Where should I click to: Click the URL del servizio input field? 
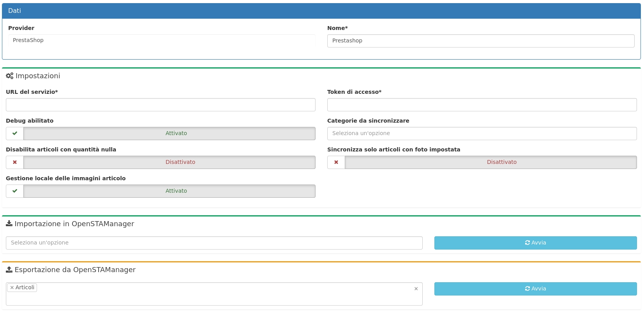[161, 105]
